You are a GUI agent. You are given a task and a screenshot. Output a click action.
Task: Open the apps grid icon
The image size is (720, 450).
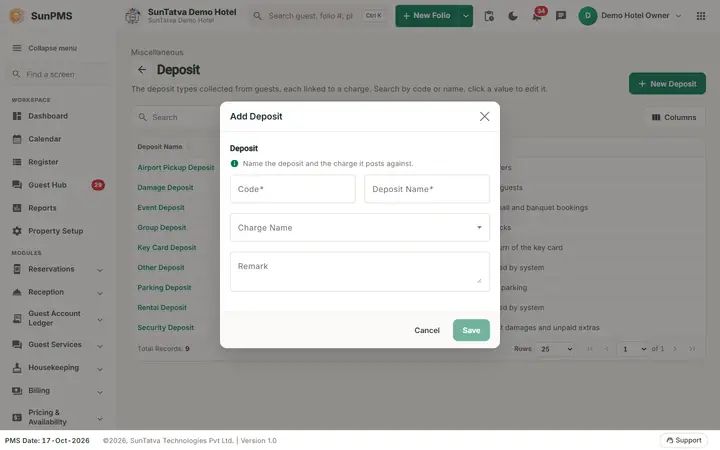tap(701, 16)
